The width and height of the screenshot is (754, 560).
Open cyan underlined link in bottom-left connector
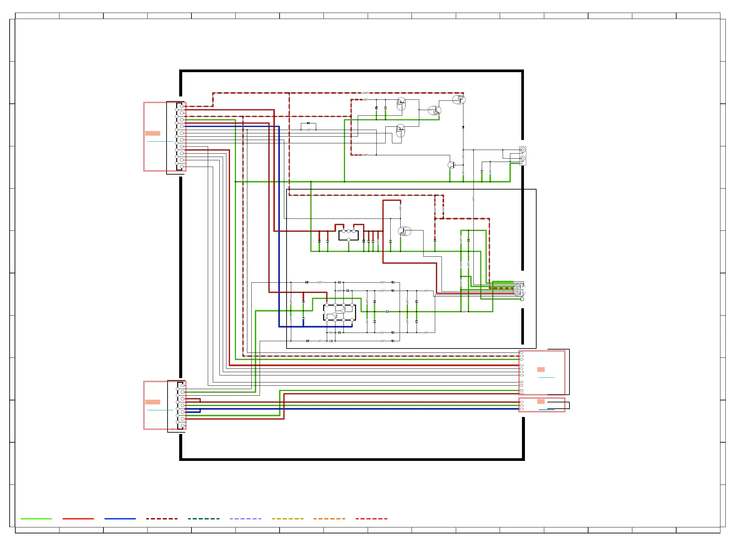pos(160,410)
